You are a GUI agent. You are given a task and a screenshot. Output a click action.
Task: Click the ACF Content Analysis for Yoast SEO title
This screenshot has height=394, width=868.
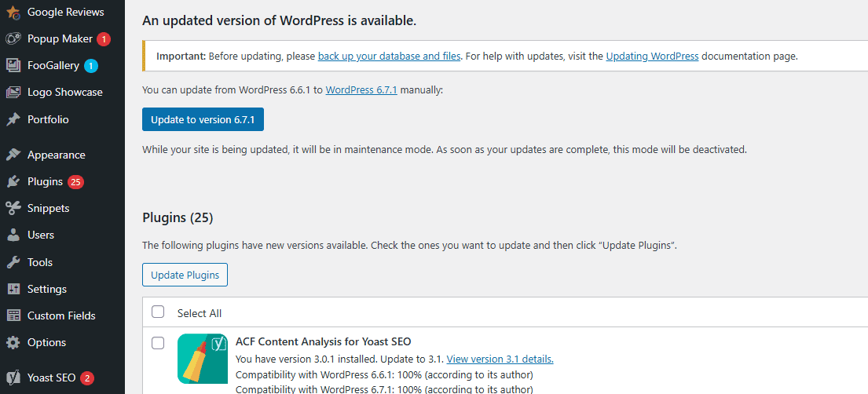pos(324,341)
